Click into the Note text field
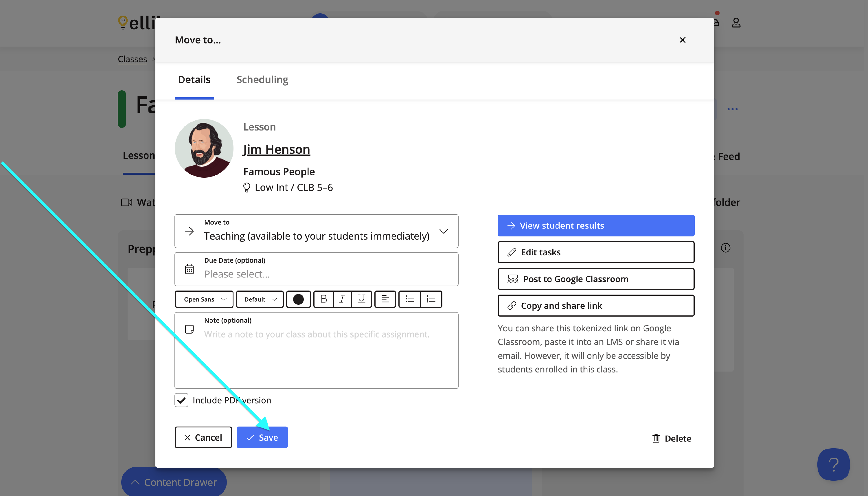The width and height of the screenshot is (868, 496). (317, 354)
